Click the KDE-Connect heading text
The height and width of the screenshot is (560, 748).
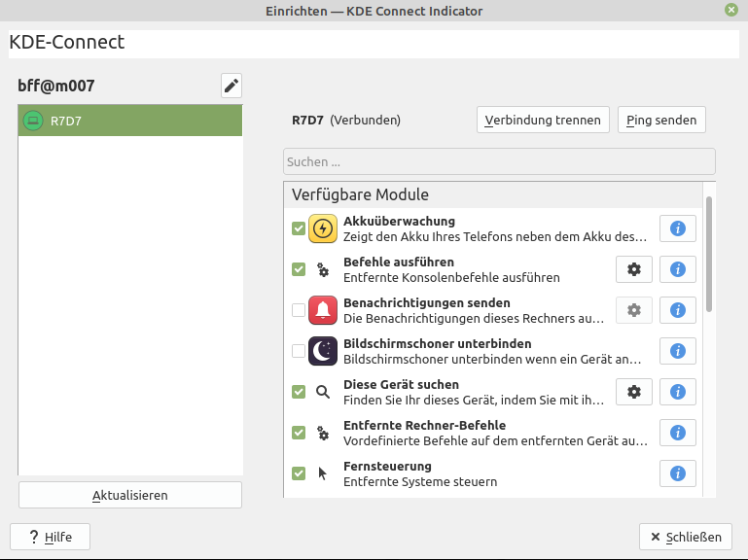[67, 42]
